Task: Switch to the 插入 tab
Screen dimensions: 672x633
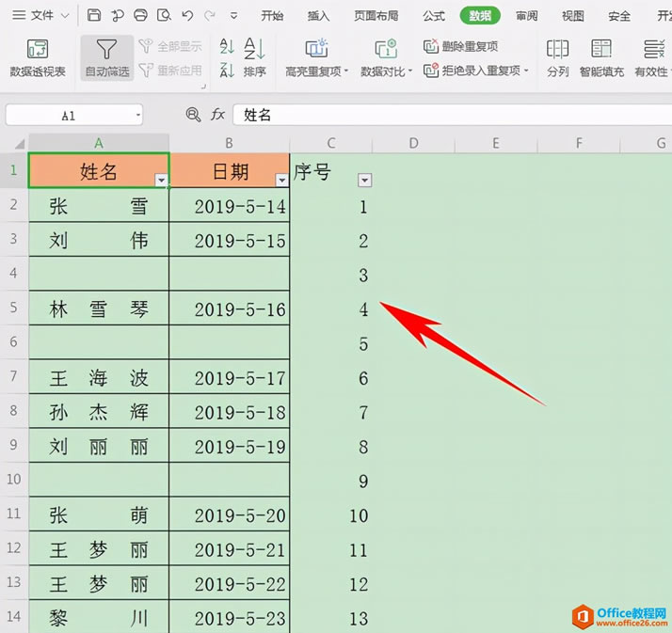Action: click(318, 16)
